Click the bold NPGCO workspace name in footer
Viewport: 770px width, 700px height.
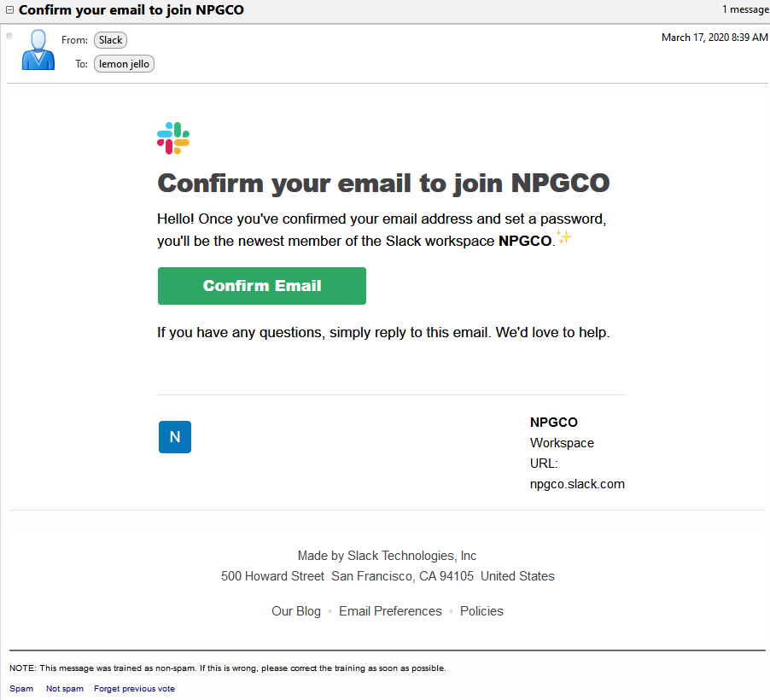[x=554, y=422]
